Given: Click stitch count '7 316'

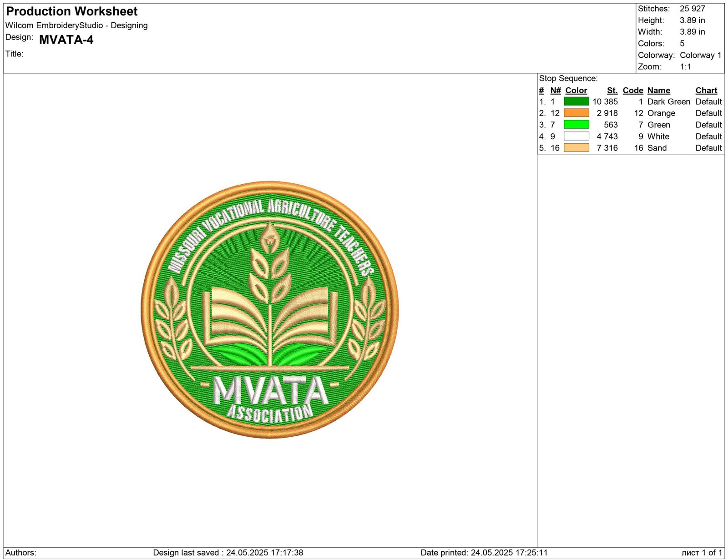Looking at the screenshot, I should (607, 148).
